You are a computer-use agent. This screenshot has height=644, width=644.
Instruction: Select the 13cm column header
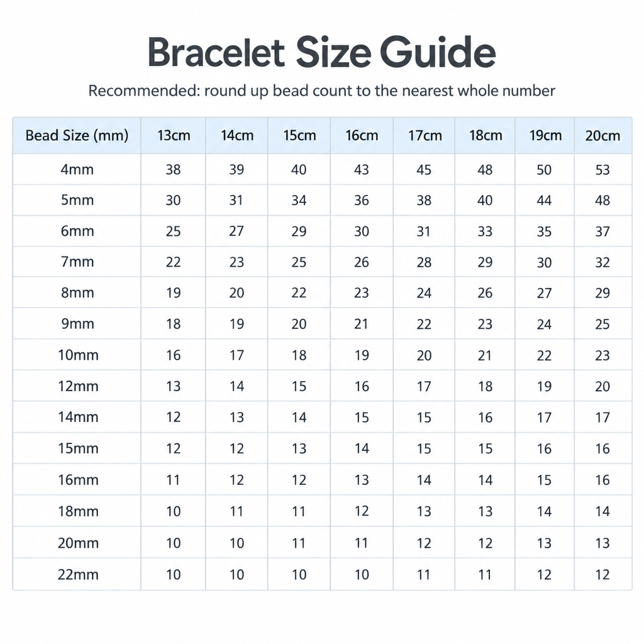click(174, 136)
